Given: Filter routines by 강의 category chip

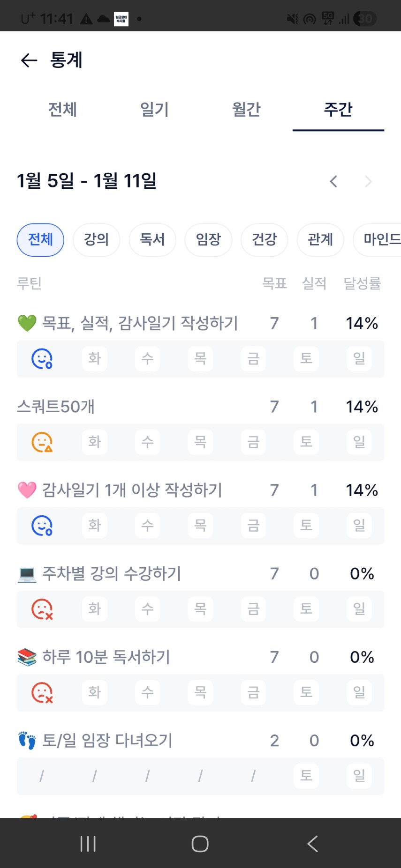Looking at the screenshot, I should point(96,240).
